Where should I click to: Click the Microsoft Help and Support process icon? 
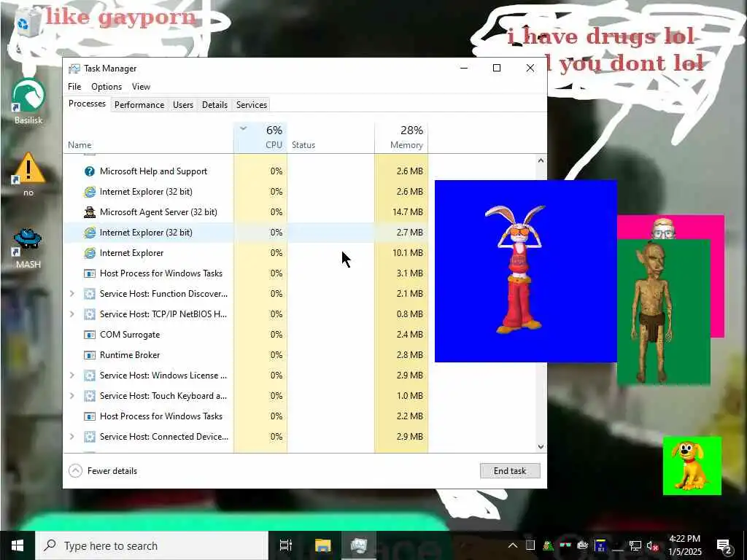tap(89, 171)
